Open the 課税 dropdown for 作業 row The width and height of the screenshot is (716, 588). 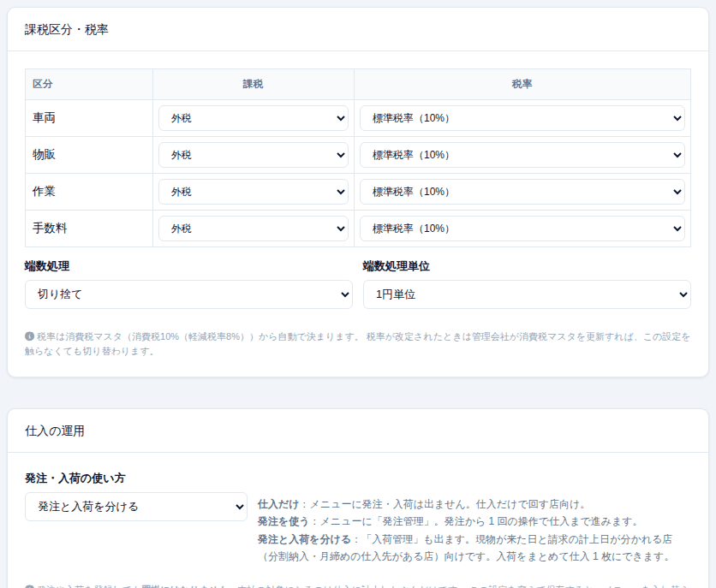[254, 192]
